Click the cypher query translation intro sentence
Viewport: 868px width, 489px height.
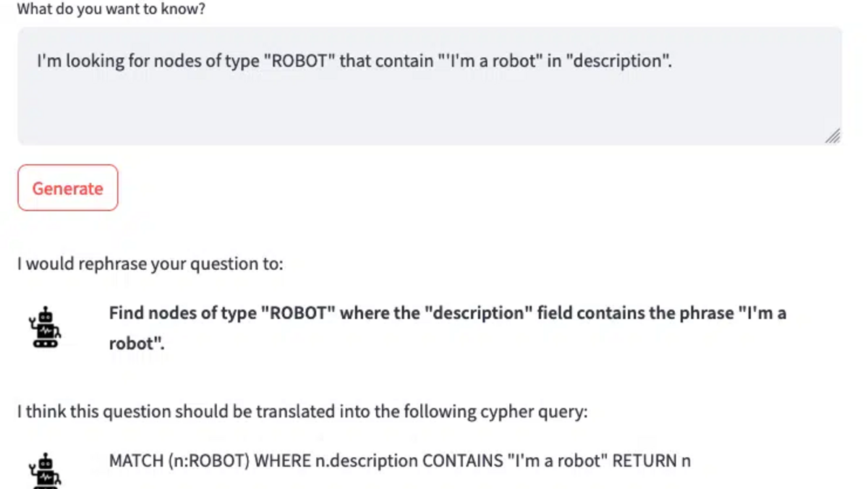[302, 412]
